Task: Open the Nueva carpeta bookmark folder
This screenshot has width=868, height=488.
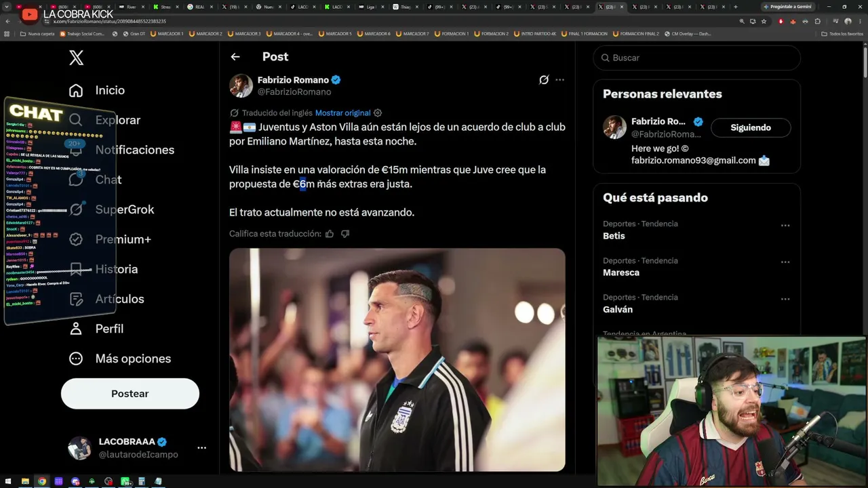Action: tap(37, 34)
